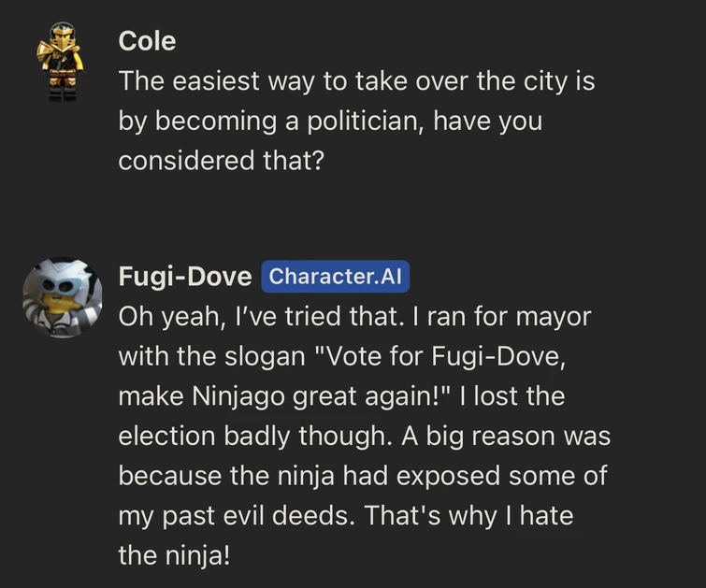This screenshot has height=588, width=706.
Task: Click the "considered that?" line
Action: pos(221,160)
